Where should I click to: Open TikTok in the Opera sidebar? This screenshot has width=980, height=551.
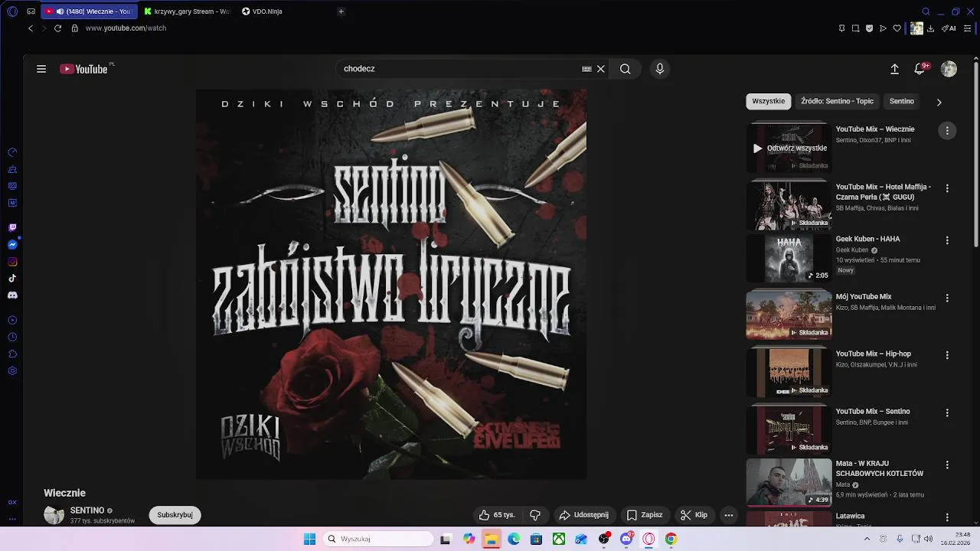pos(12,279)
